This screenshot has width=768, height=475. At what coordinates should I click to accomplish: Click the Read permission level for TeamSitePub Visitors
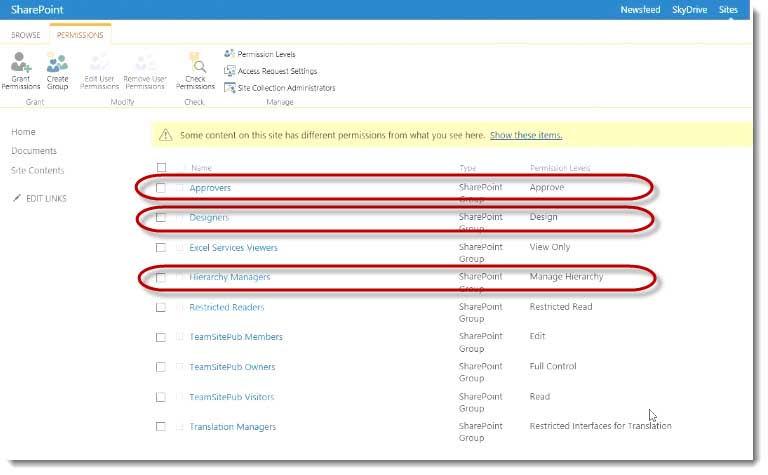(x=540, y=397)
